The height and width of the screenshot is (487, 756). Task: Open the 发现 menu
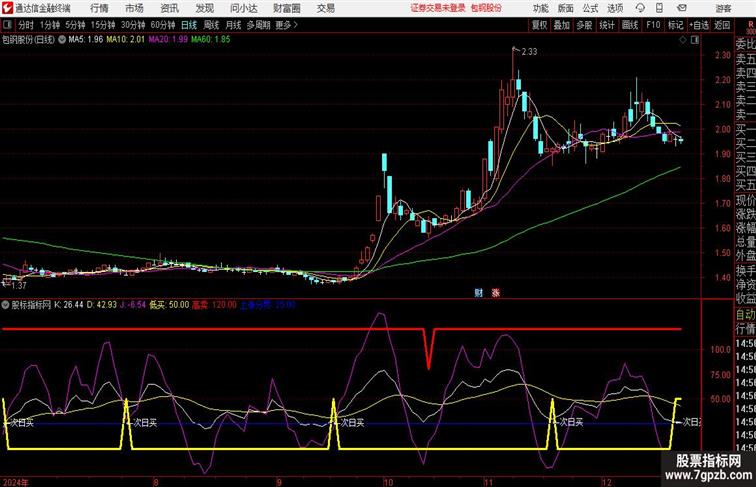(x=204, y=8)
